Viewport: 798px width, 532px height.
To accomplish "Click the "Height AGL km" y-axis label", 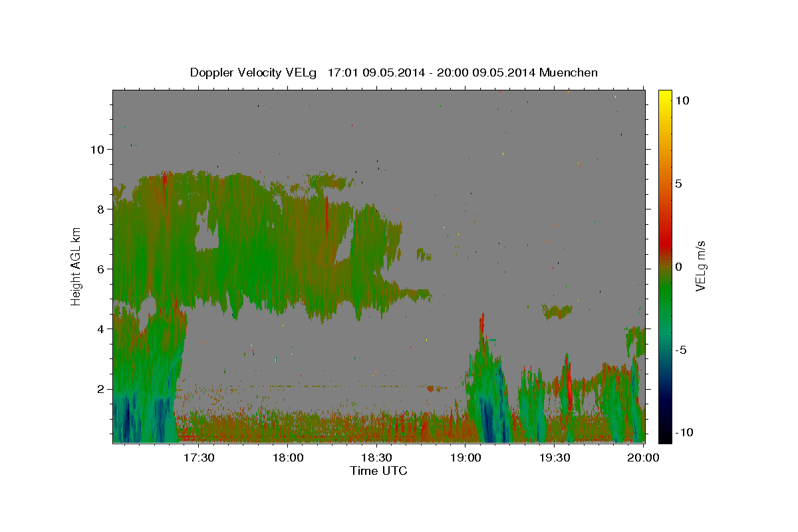I will coord(76,266).
